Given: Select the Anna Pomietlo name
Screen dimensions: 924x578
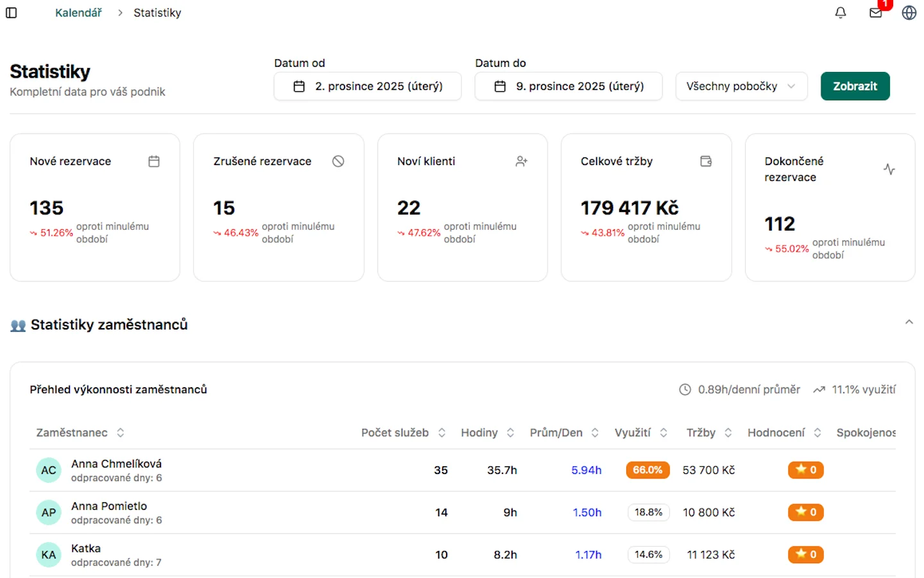Looking at the screenshot, I should coord(109,506).
